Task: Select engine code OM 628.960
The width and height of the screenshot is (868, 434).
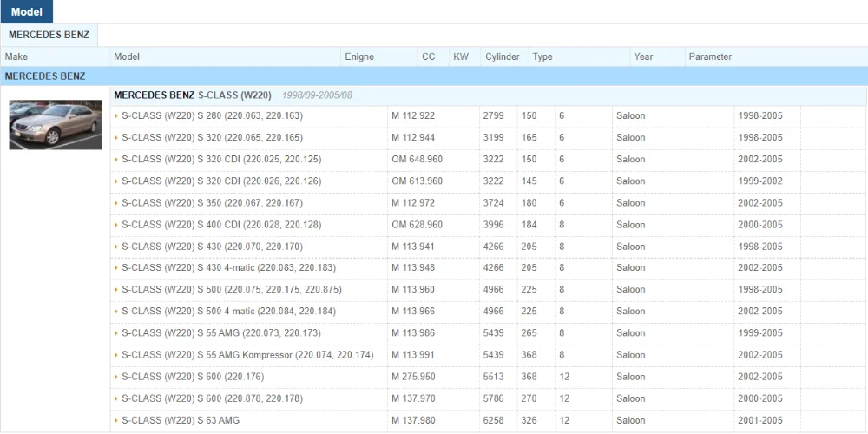Action: coord(417,225)
